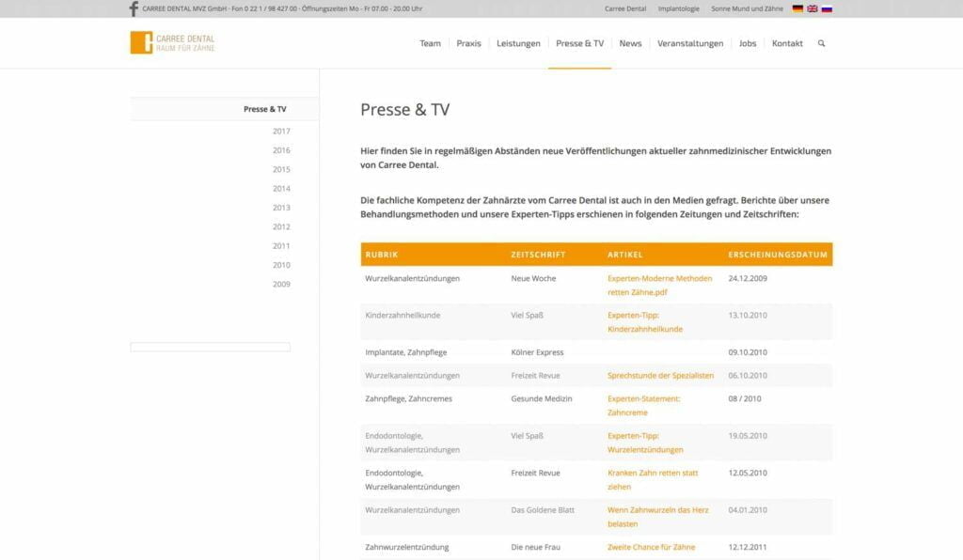
Task: Click the date 08 / 2010
Action: pyautogui.click(x=745, y=398)
